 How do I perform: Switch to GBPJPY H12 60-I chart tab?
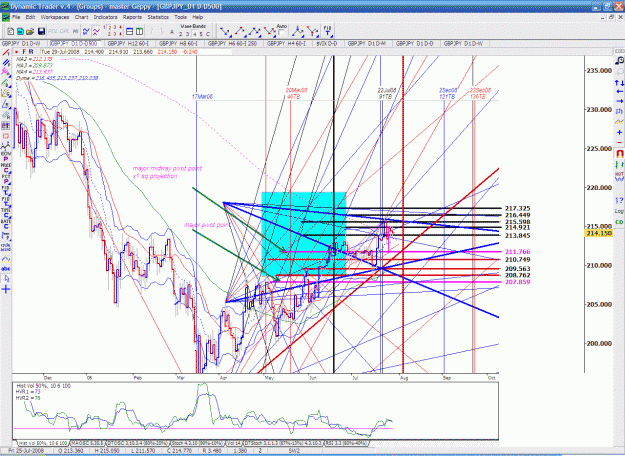point(128,43)
